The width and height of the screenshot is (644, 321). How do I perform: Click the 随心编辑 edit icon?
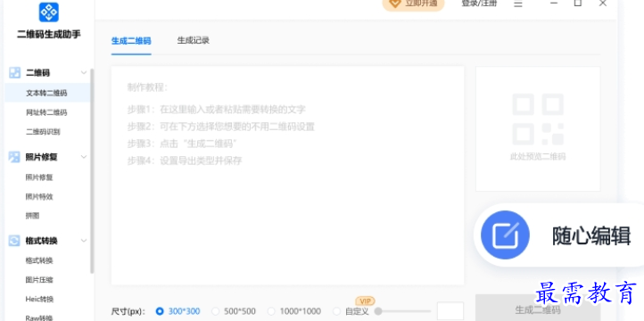coord(505,235)
